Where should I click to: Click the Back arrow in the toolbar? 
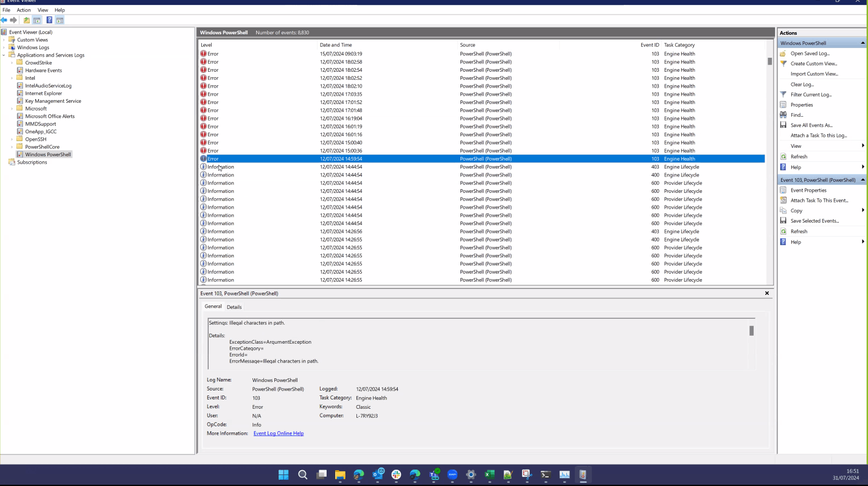point(4,20)
